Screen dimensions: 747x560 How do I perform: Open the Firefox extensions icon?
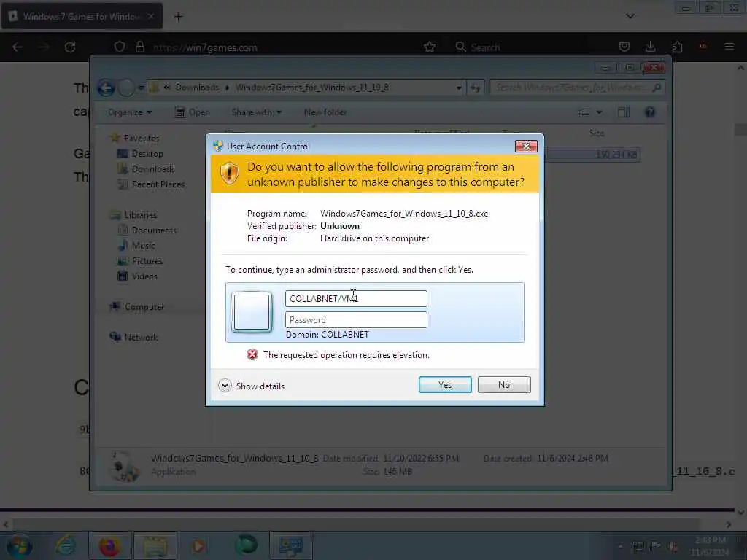pyautogui.click(x=677, y=47)
